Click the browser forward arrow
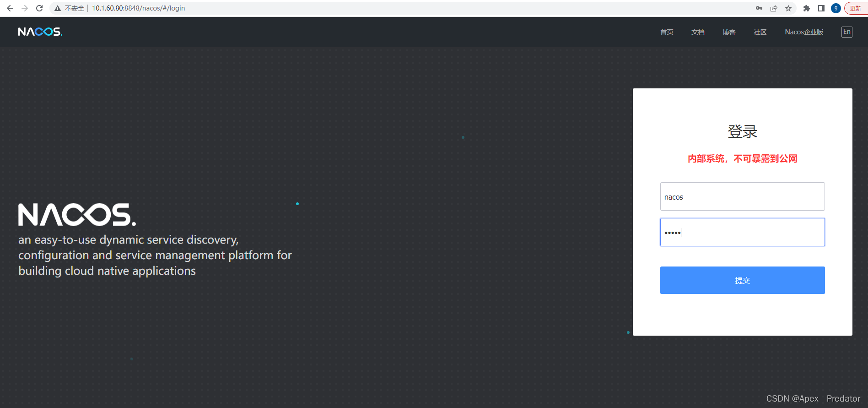 tap(25, 8)
